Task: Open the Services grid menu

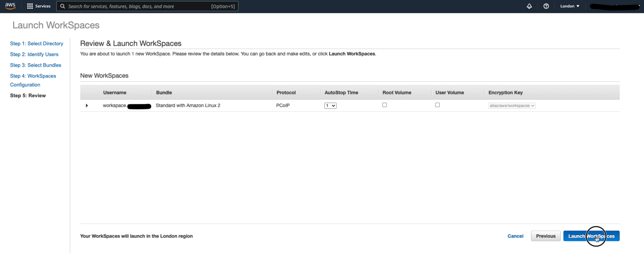Action: pyautogui.click(x=39, y=6)
